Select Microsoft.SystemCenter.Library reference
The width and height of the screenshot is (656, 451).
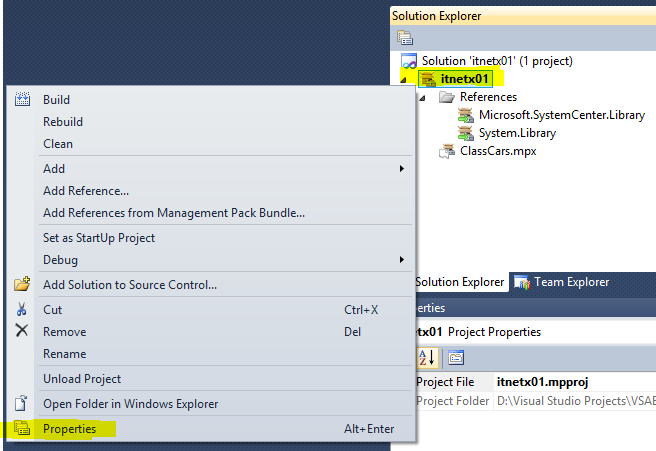point(561,115)
